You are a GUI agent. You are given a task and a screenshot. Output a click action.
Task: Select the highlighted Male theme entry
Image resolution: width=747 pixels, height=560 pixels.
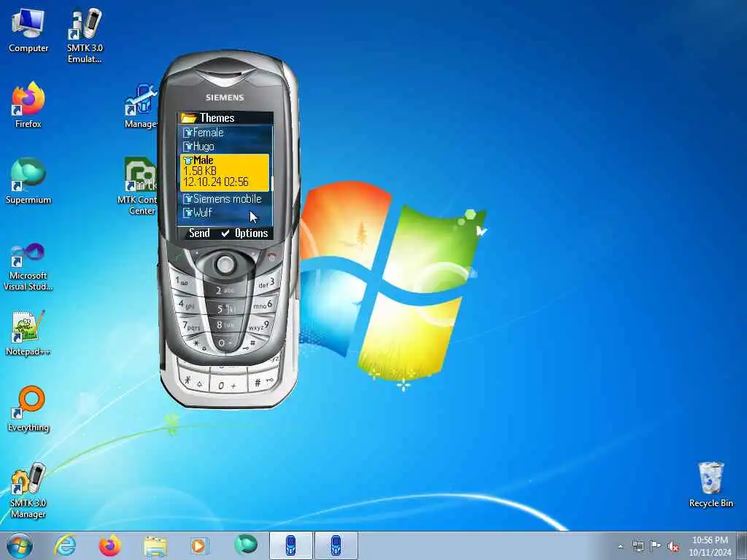[x=225, y=172]
